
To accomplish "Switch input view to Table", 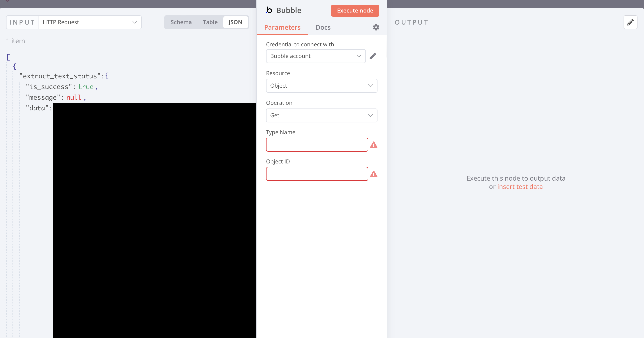I will (x=210, y=22).
